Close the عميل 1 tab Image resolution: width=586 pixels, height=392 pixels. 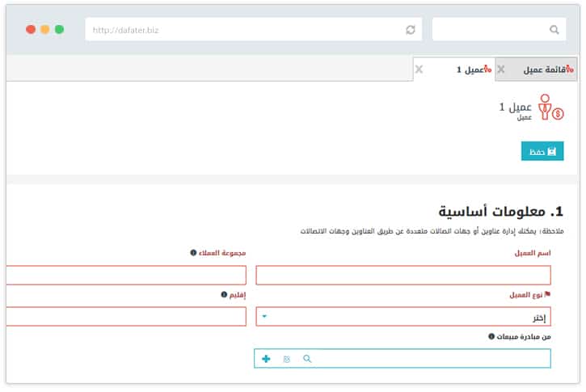click(x=419, y=70)
